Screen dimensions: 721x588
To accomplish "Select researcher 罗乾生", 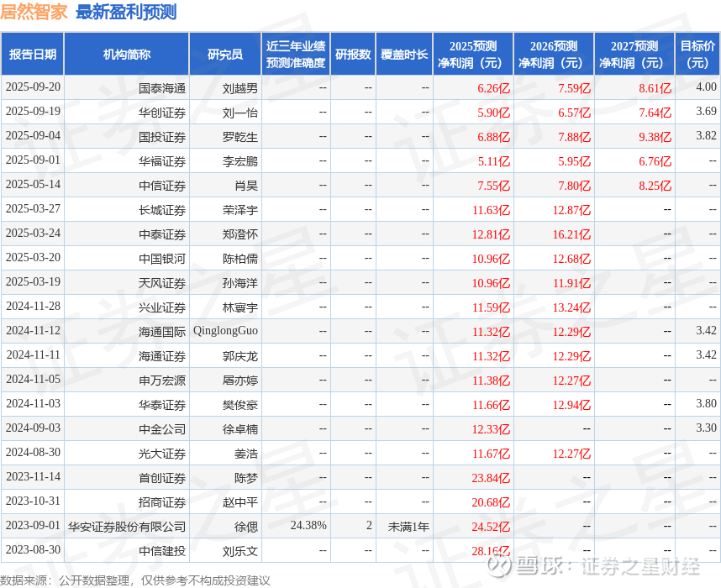I will tap(240, 137).
